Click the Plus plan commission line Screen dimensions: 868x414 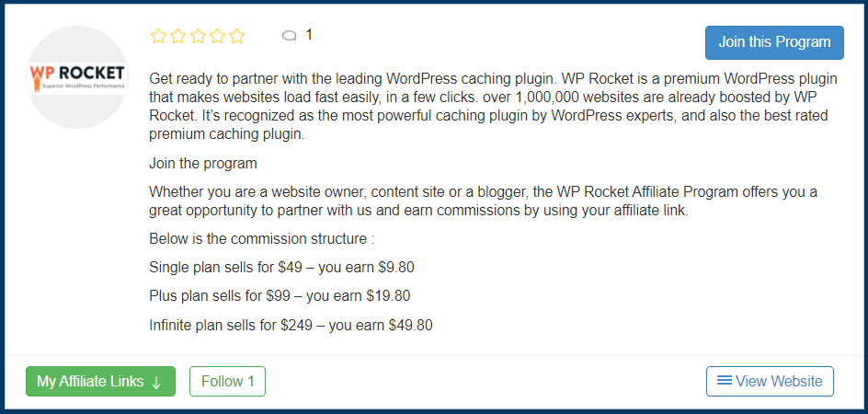click(280, 296)
